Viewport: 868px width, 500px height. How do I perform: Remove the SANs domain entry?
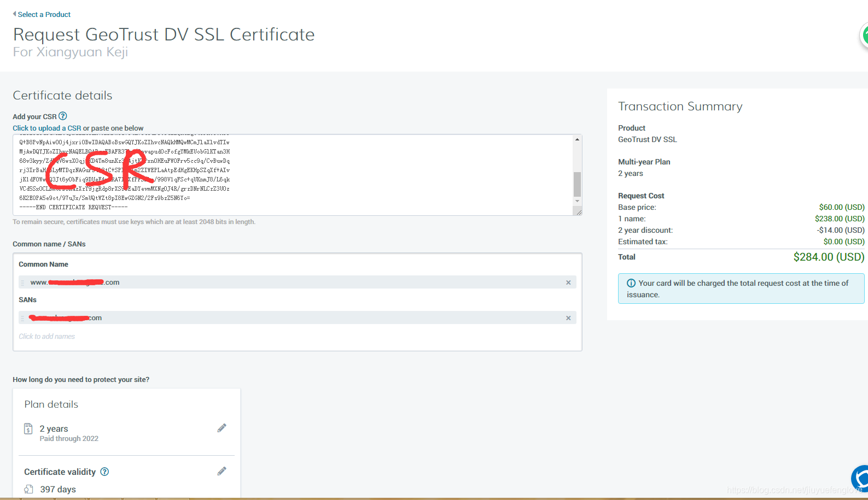568,318
